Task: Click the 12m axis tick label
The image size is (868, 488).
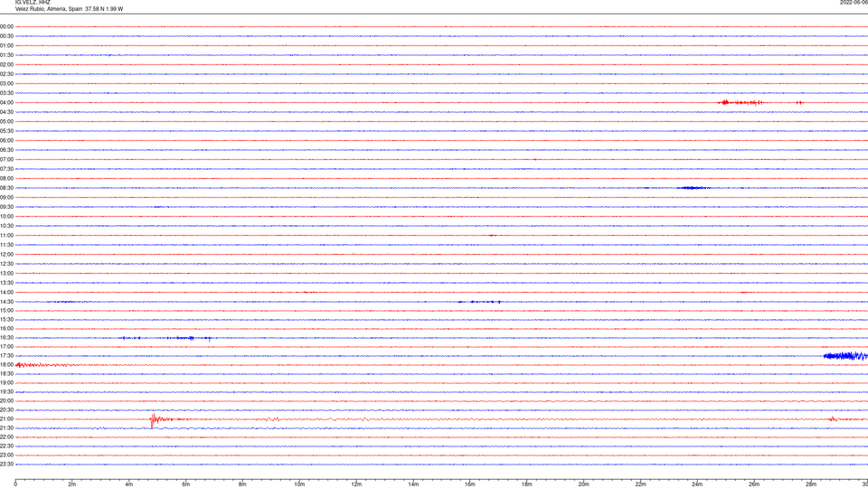Action: coord(356,484)
